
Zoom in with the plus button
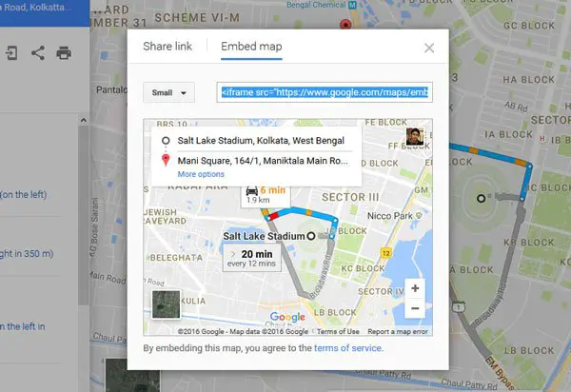coord(415,288)
